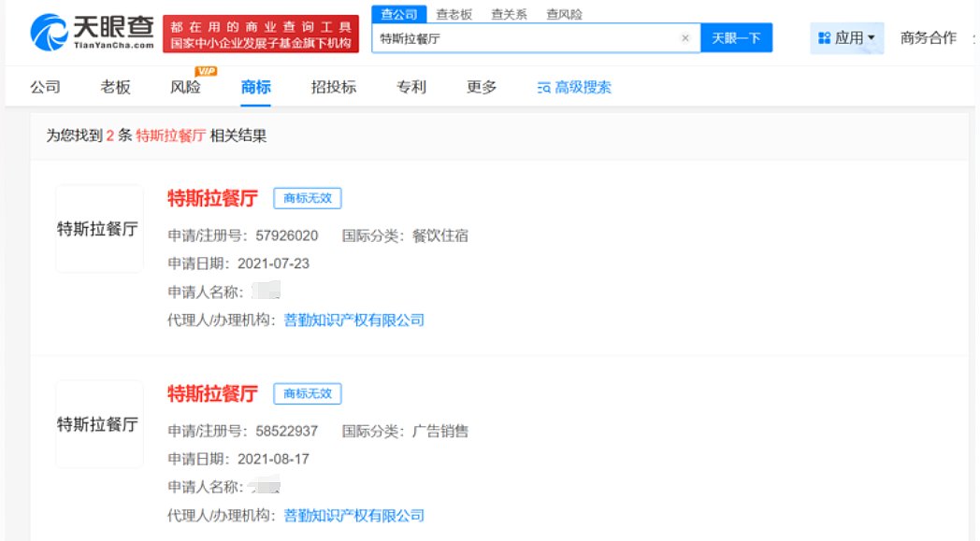This screenshot has width=980, height=541.
Task: Open the 特斯拉餐厅 title with number 57926020
Action: (212, 199)
